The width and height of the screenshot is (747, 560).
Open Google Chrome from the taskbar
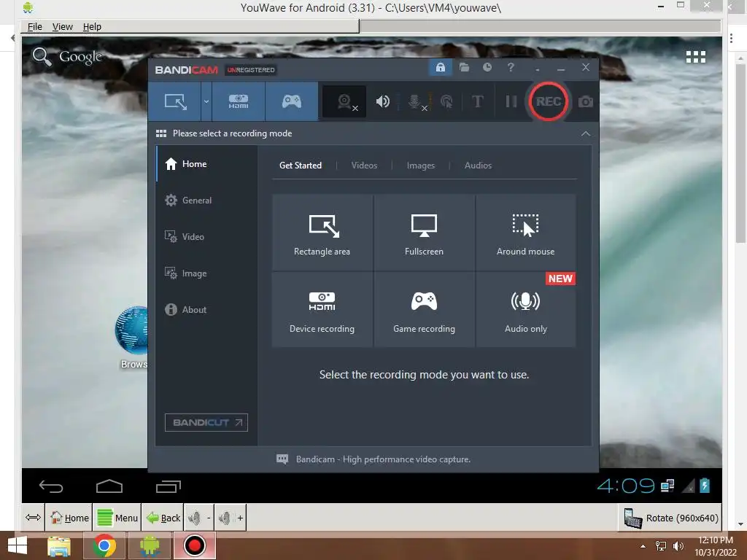(104, 545)
